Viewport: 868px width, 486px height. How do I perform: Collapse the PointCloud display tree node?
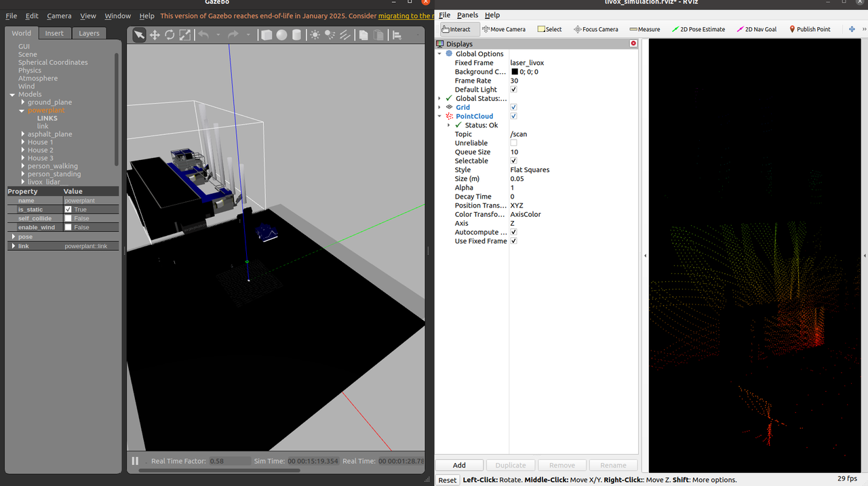tap(439, 116)
